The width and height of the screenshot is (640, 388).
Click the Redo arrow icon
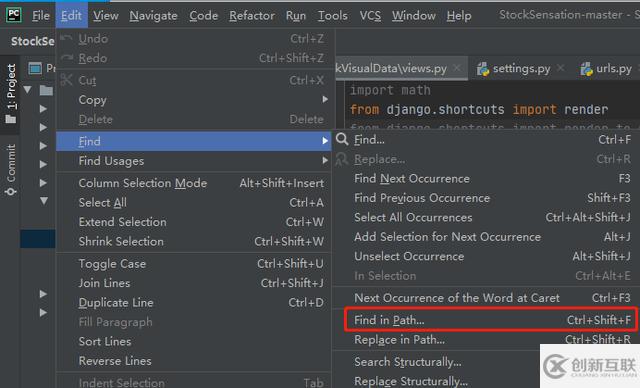[x=67, y=58]
